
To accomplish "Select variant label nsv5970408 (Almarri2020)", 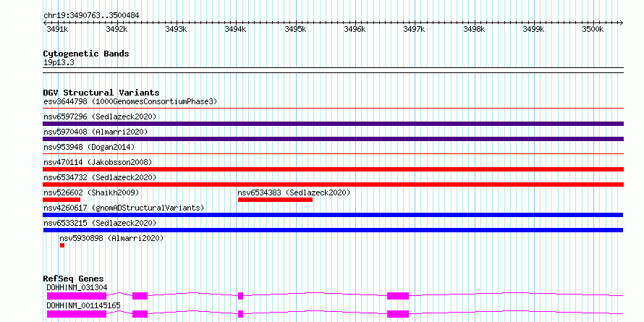I will (x=96, y=132).
